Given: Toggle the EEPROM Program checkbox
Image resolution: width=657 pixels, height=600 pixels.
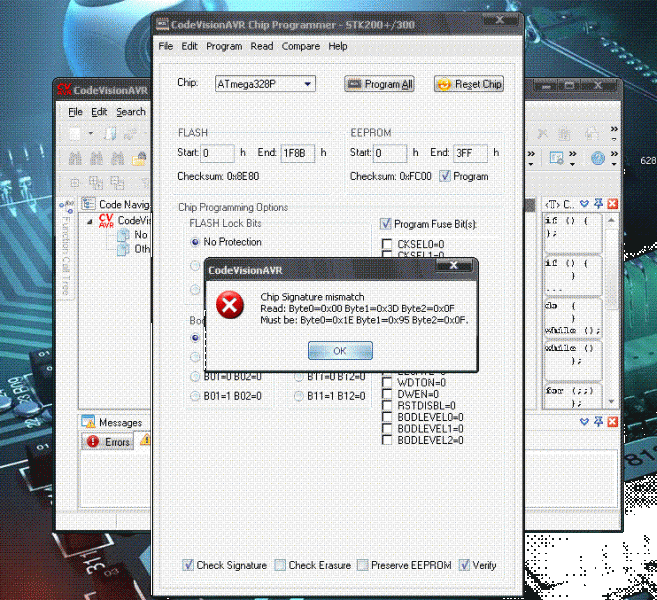Looking at the screenshot, I should click(445, 176).
